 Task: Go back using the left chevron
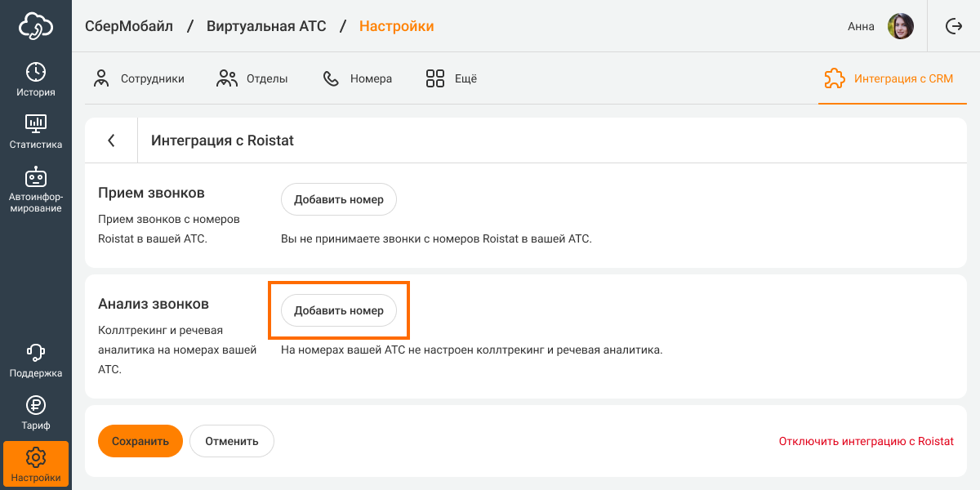pyautogui.click(x=111, y=140)
